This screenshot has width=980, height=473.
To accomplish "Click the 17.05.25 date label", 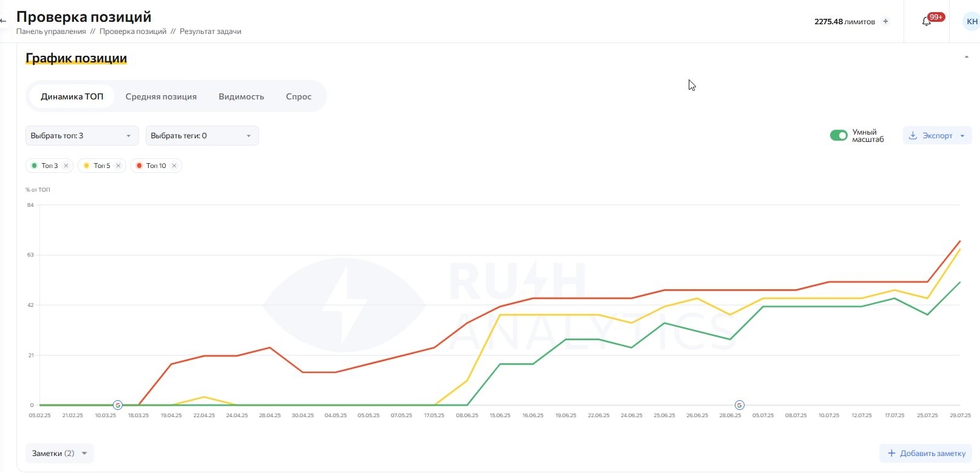I will tap(434, 415).
